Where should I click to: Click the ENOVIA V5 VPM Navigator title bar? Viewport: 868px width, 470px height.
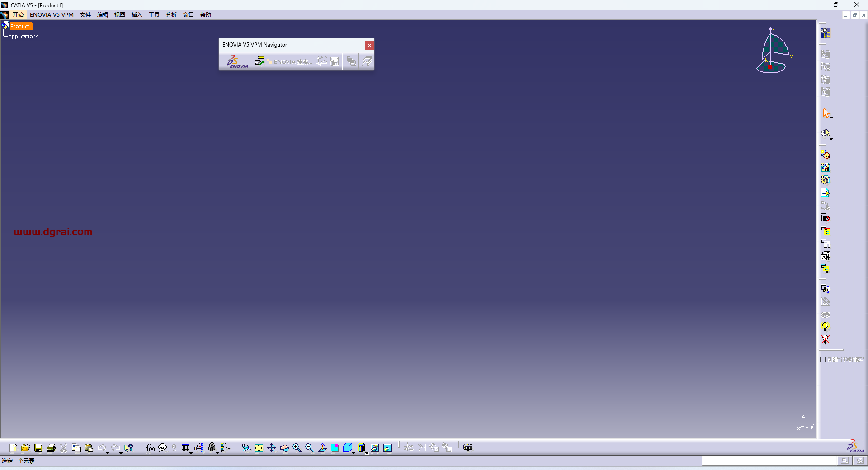[292, 45]
